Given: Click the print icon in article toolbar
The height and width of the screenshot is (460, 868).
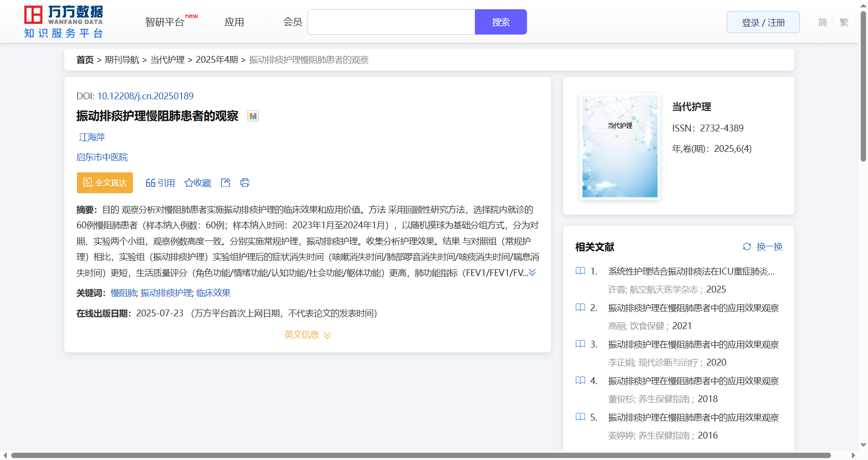Looking at the screenshot, I should click(245, 183).
